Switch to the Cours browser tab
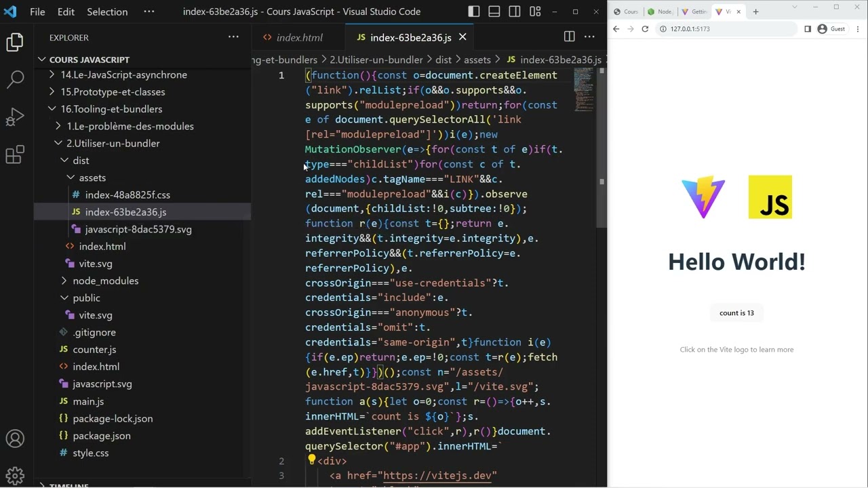Image resolution: width=868 pixels, height=488 pixels. point(625,12)
